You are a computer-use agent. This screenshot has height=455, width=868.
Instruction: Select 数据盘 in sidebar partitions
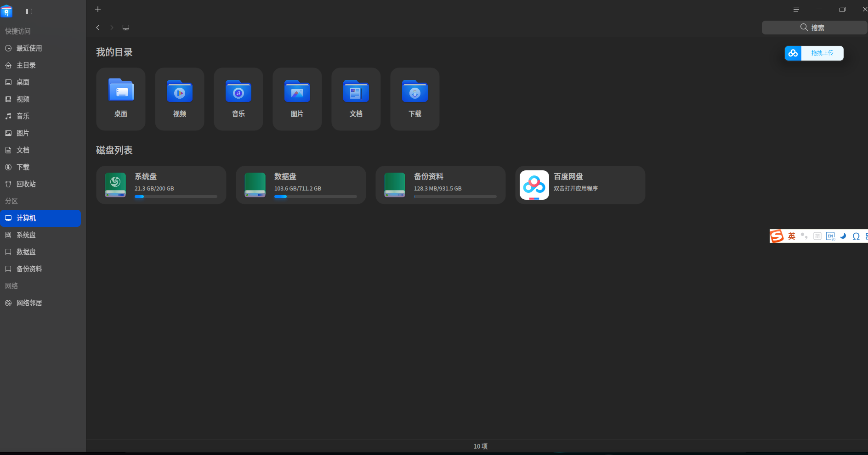pos(40,252)
